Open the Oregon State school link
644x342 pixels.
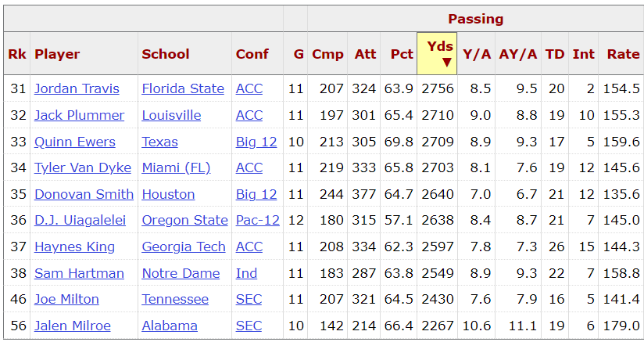(185, 220)
